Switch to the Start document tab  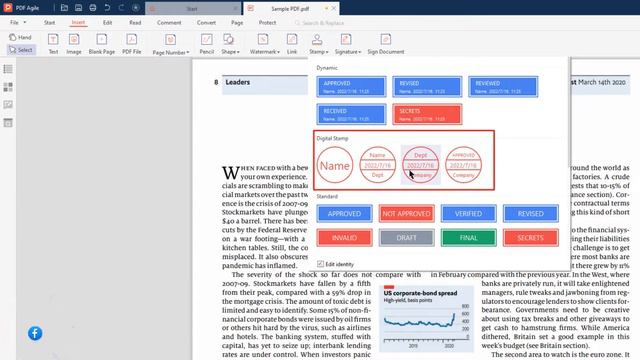(x=192, y=9)
